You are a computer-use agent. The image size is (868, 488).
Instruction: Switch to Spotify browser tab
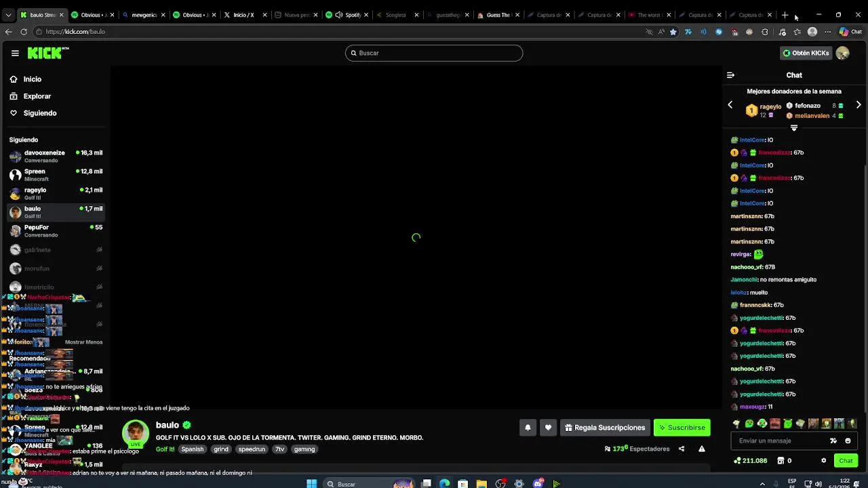pyautogui.click(x=348, y=15)
